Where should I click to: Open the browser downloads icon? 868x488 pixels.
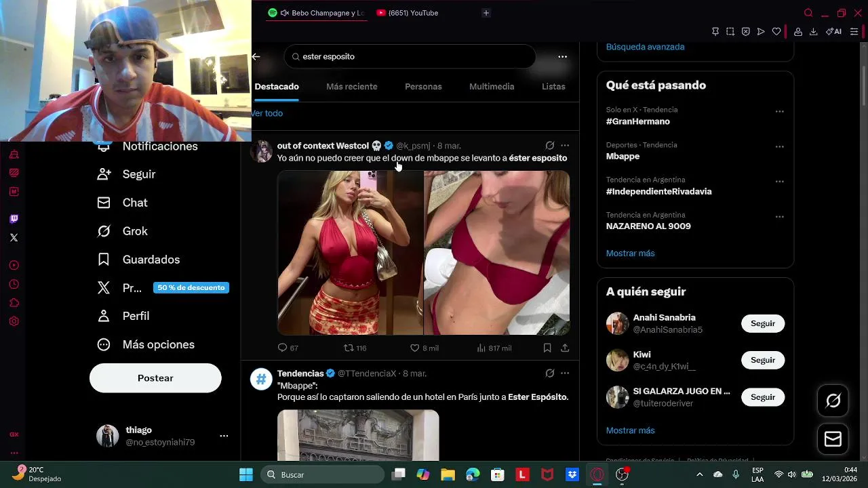[x=813, y=31]
